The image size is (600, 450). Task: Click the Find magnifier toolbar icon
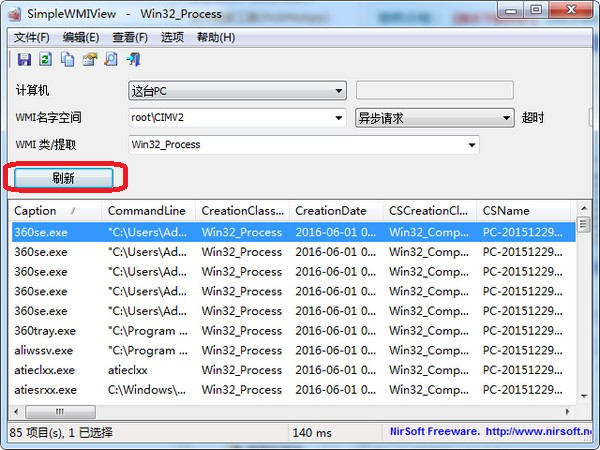point(111,59)
